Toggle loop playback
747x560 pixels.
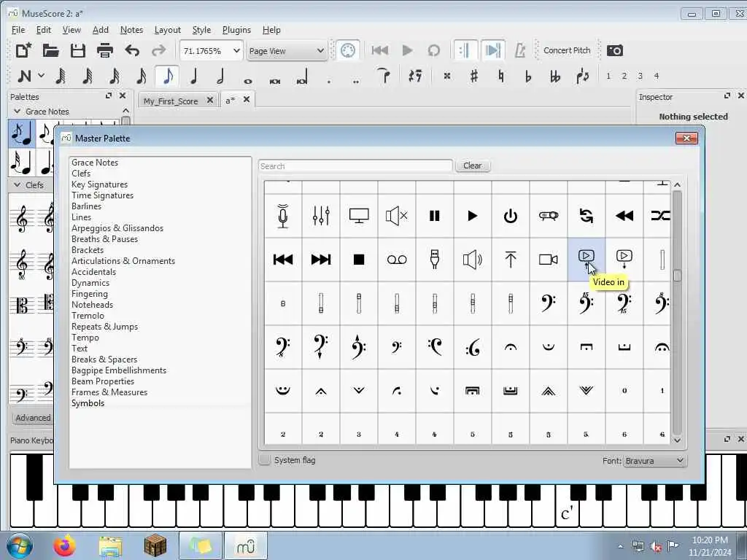(x=434, y=50)
